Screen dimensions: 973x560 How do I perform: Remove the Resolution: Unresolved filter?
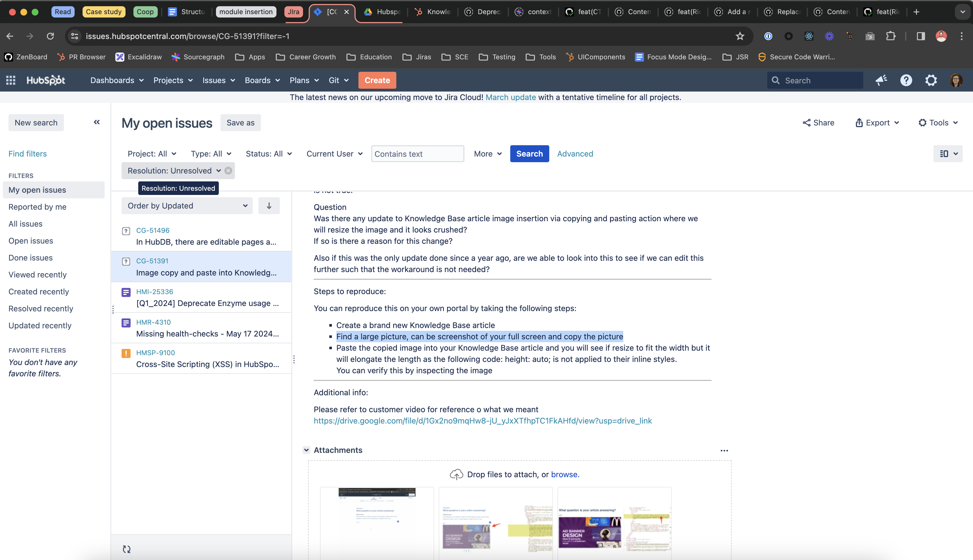click(x=228, y=171)
